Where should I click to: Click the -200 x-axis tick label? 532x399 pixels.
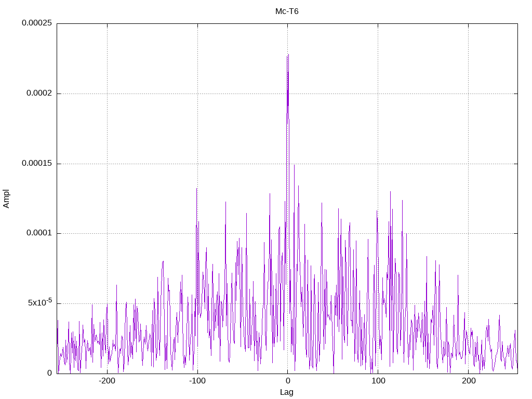tap(107, 381)
